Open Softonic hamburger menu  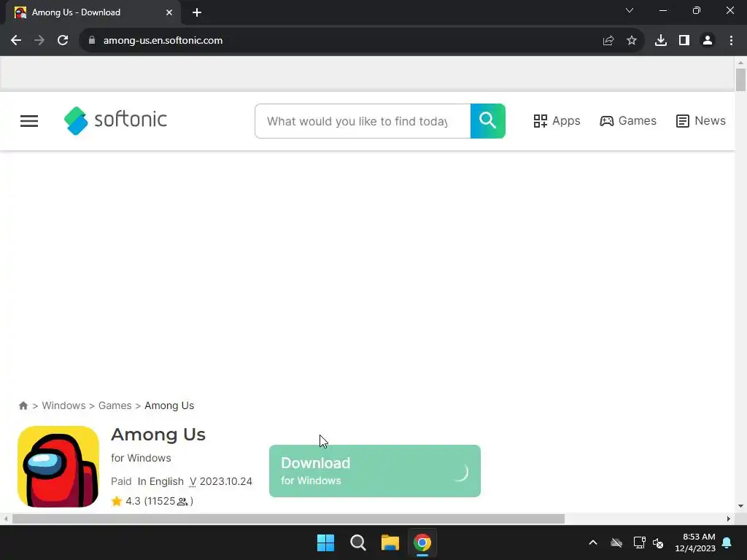(x=29, y=121)
